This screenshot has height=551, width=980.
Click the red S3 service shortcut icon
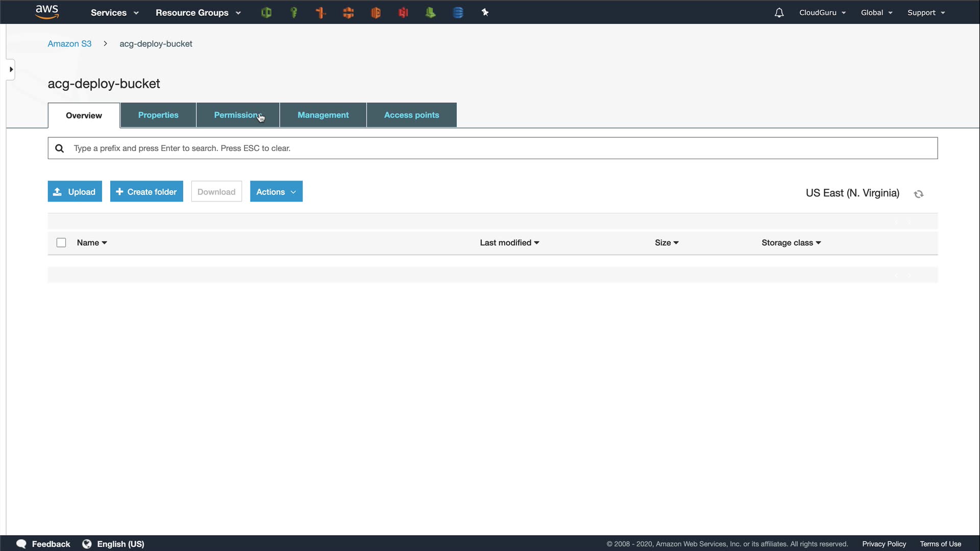[403, 13]
